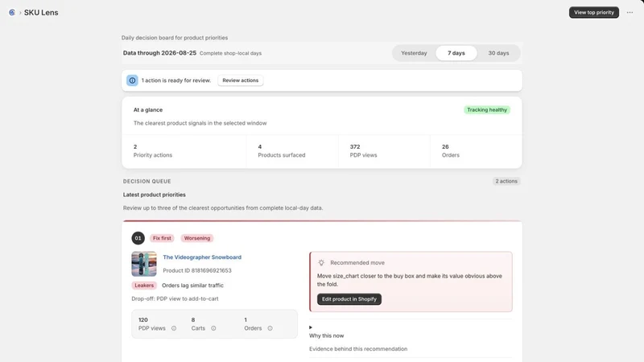Click Edit product in Shopify button
The width and height of the screenshot is (644, 362).
[349, 299]
